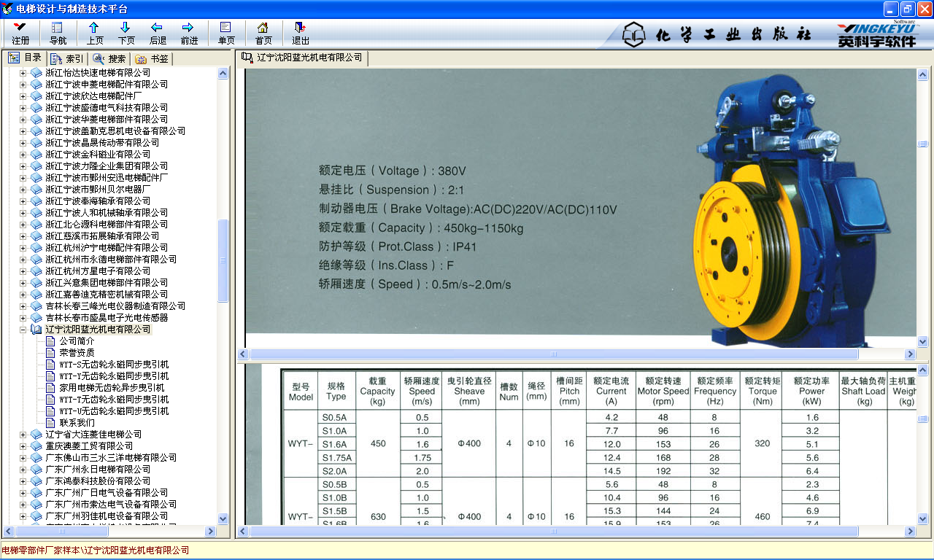Expand the 重庆澳菱工贸有限公司 tree node
Viewport: 934px width, 560px height.
23,446
